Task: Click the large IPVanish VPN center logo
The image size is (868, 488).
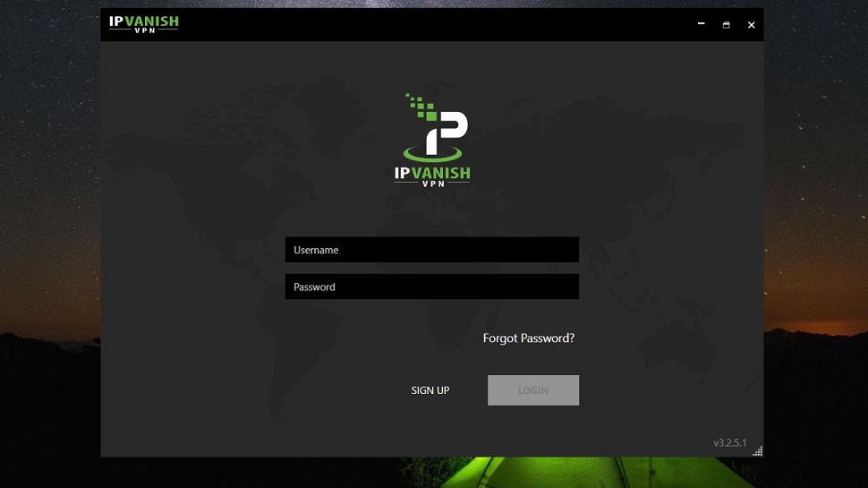Action: tap(432, 141)
